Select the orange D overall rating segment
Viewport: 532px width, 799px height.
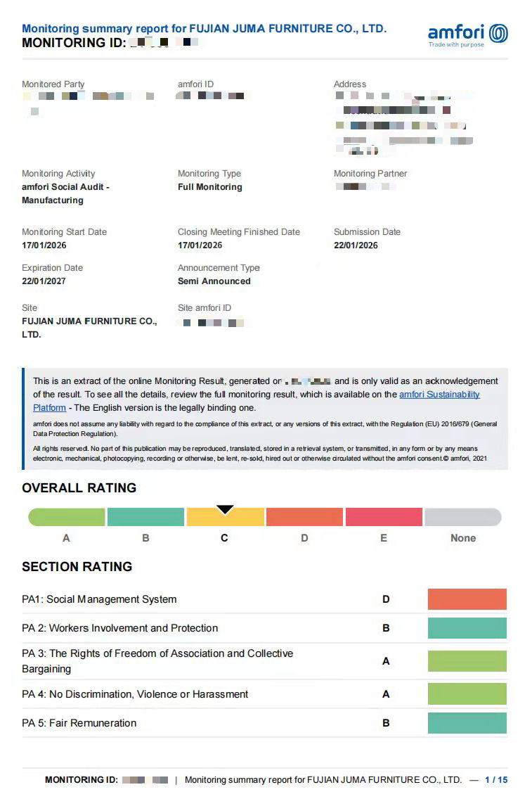coord(304,517)
